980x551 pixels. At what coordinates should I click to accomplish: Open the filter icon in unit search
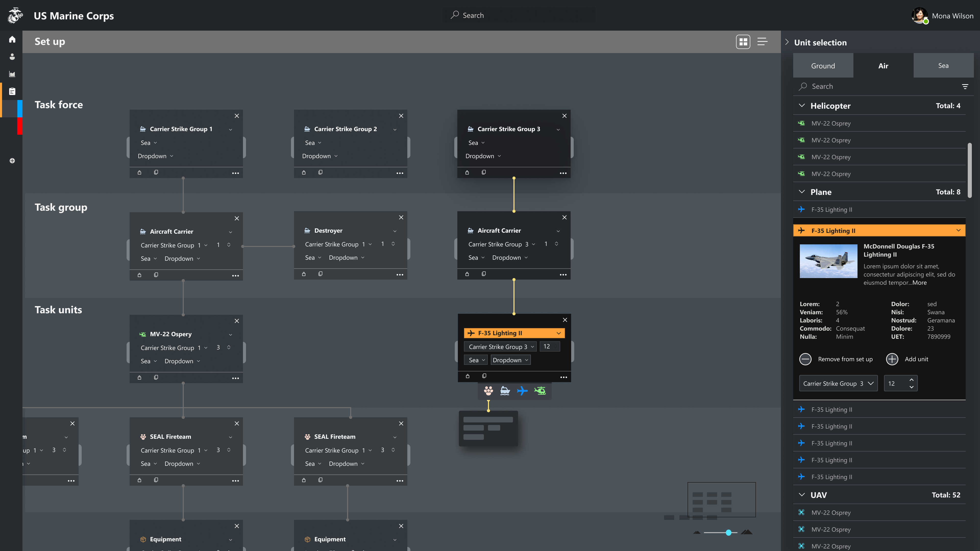click(965, 87)
